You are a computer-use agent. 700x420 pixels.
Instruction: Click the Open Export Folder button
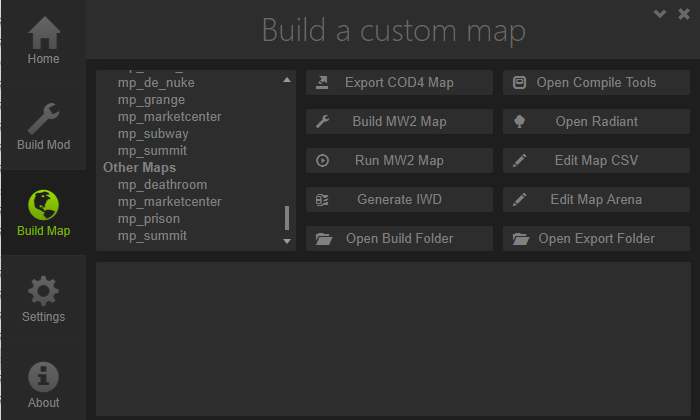[596, 238]
